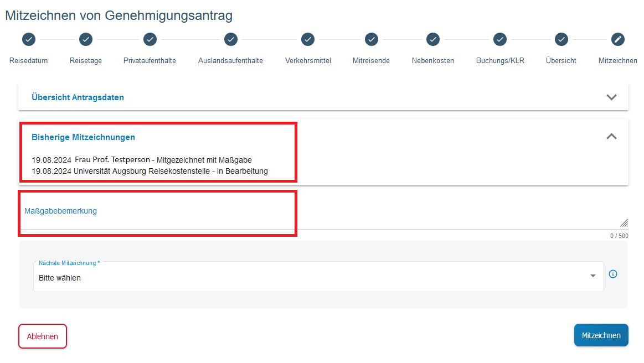Switch to the Reisedatum step label

click(29, 61)
